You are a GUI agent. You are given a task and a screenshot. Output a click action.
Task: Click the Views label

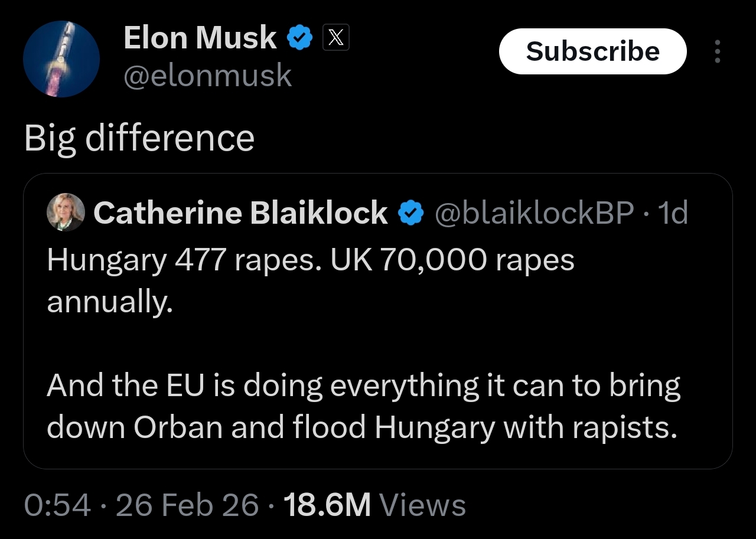coord(422,505)
